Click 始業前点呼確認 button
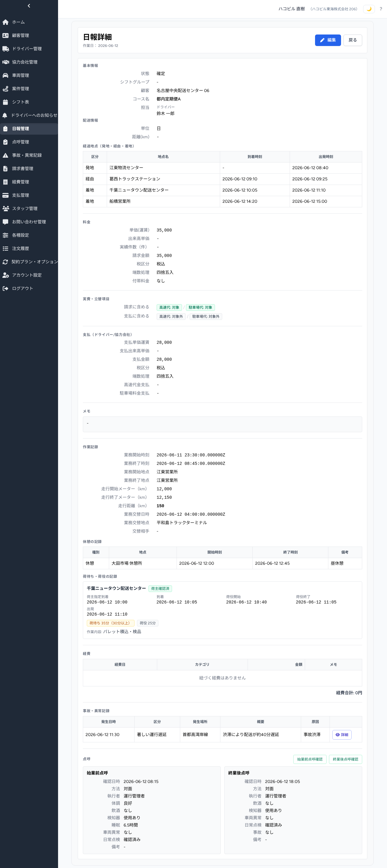Image resolution: width=387 pixels, height=868 pixels. (310, 759)
